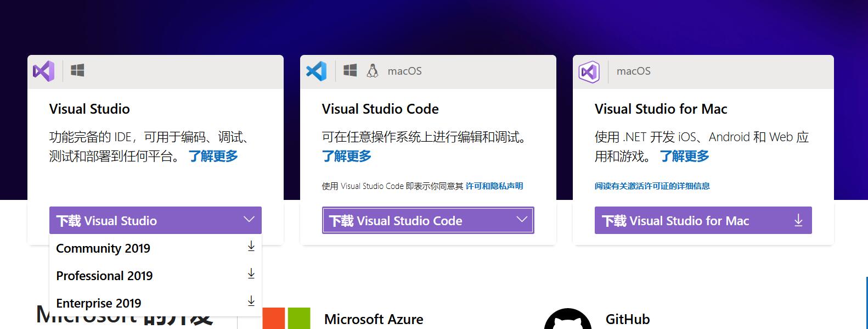
Task: Open 了解更多 link under Visual Studio for Mac
Action: point(685,157)
